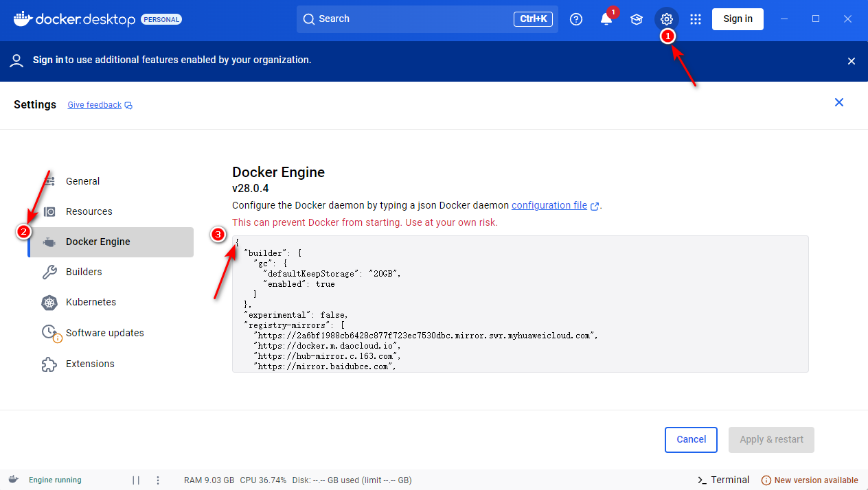The width and height of the screenshot is (868, 490).
Task: Open the configuration file link
Action: click(549, 205)
